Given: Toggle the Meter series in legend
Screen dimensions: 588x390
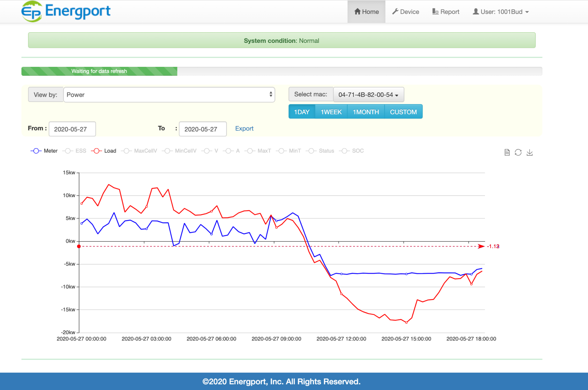Looking at the screenshot, I should pos(44,151).
